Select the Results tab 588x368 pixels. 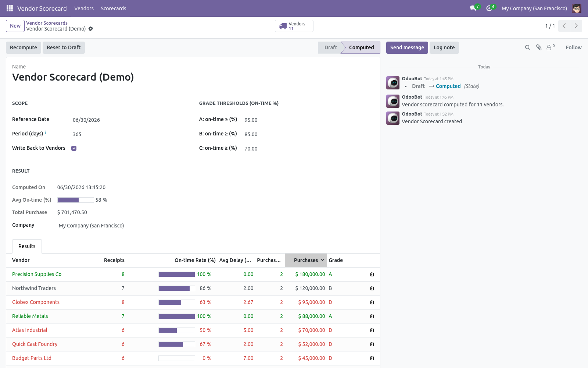tap(27, 246)
